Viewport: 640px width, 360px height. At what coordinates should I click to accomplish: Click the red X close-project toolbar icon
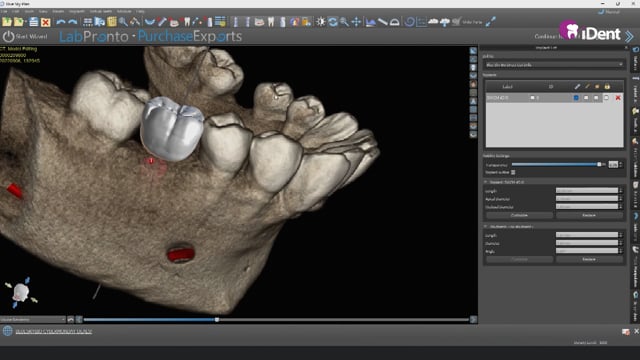click(45, 22)
